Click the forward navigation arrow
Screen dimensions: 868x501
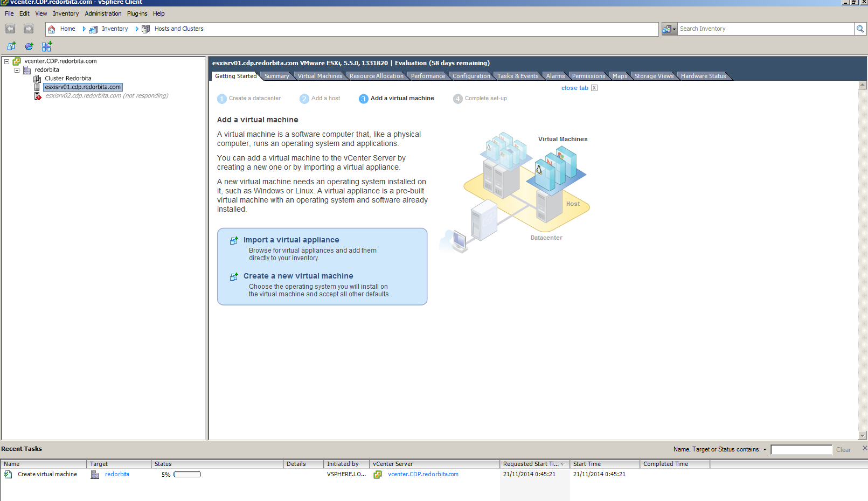coord(29,29)
